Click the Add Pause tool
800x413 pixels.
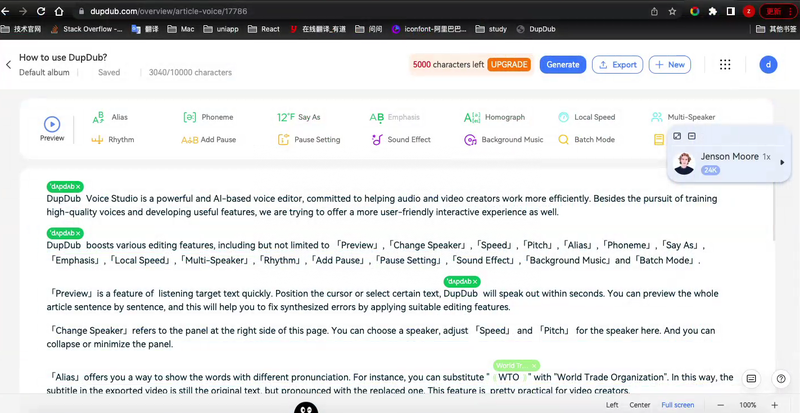[208, 139]
